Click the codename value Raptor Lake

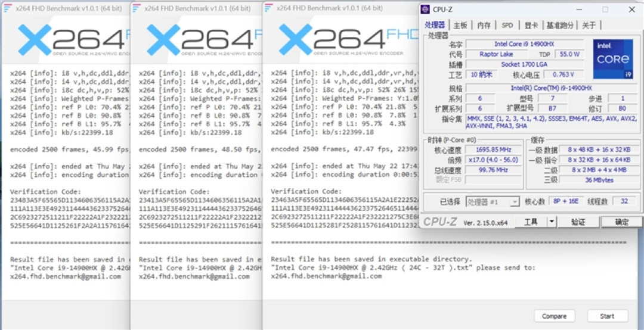[496, 54]
